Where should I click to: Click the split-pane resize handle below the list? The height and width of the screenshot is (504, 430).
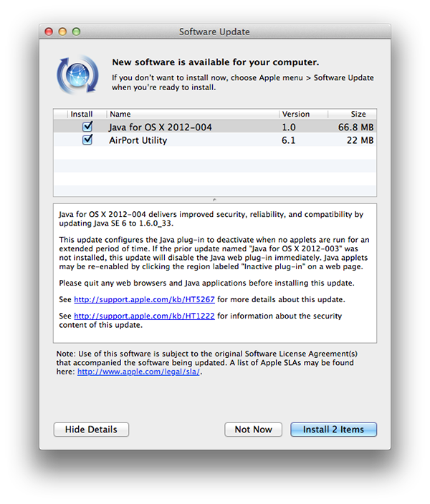(215, 200)
